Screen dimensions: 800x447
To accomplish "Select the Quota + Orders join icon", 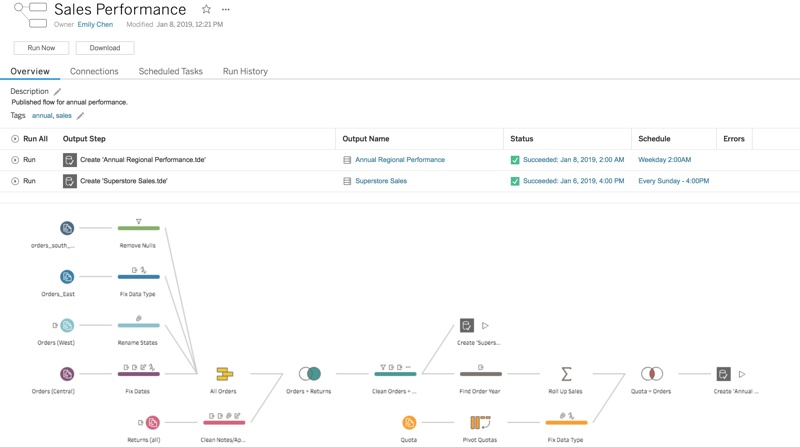I will [651, 374].
